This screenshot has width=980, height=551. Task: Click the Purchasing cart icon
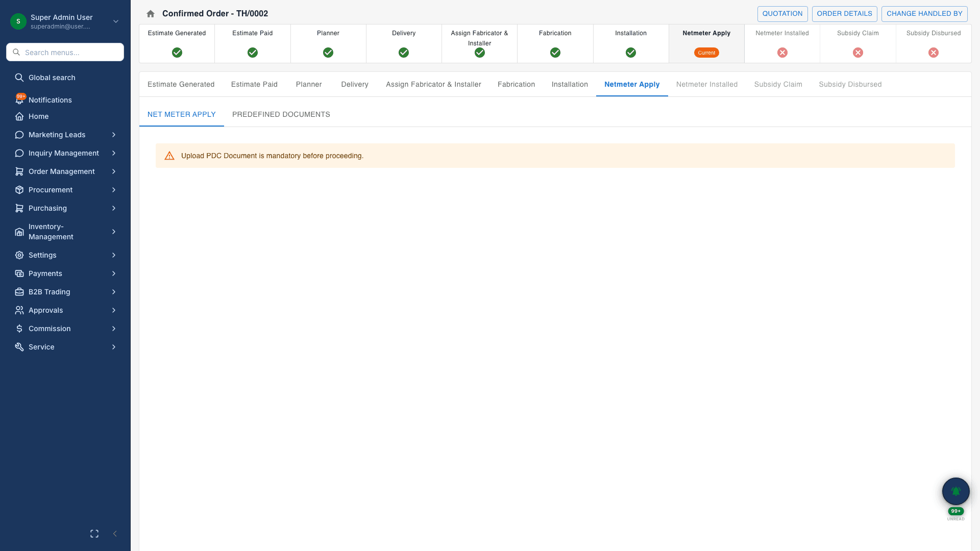tap(19, 208)
